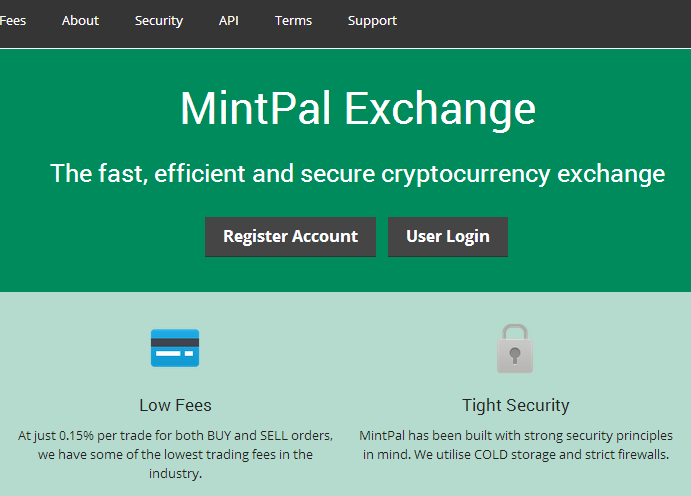Go to the About page

(80, 20)
